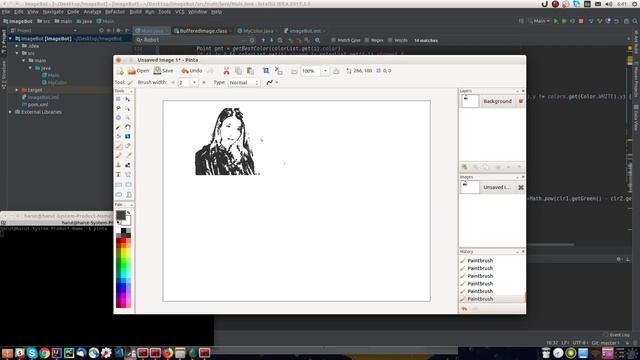Viewport: 640px width, 360px height.
Task: Swap primary and secondary palette colors
Action: [x=128, y=213]
